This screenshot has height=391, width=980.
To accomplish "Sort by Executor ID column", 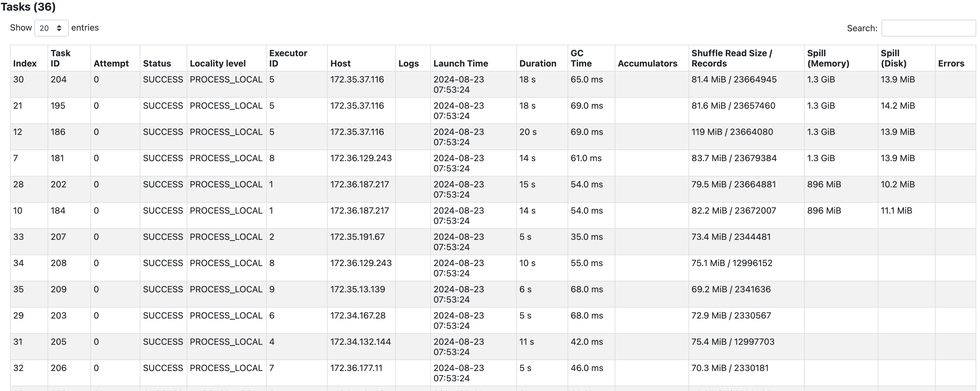I will (288, 58).
